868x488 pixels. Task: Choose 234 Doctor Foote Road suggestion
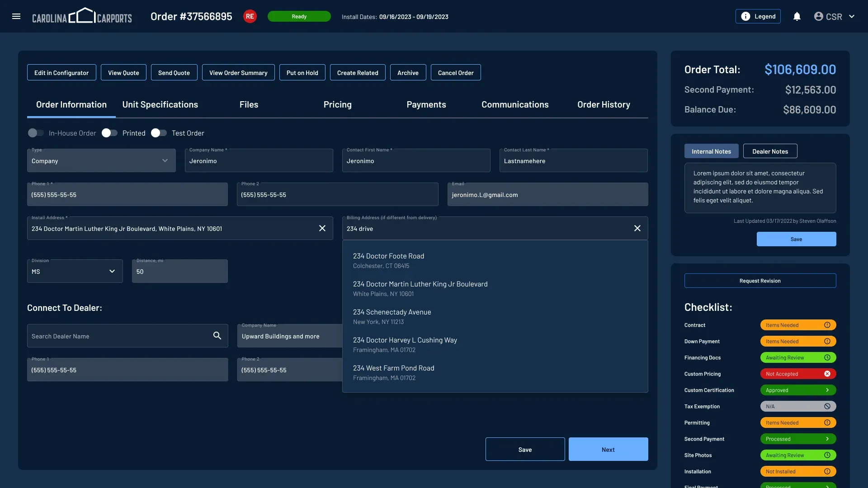(x=495, y=260)
